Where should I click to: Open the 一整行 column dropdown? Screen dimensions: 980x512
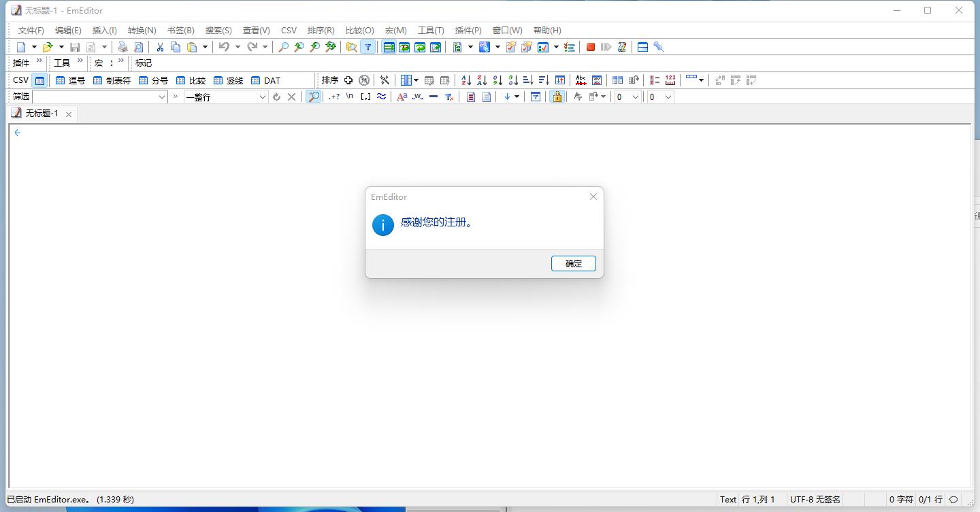263,97
